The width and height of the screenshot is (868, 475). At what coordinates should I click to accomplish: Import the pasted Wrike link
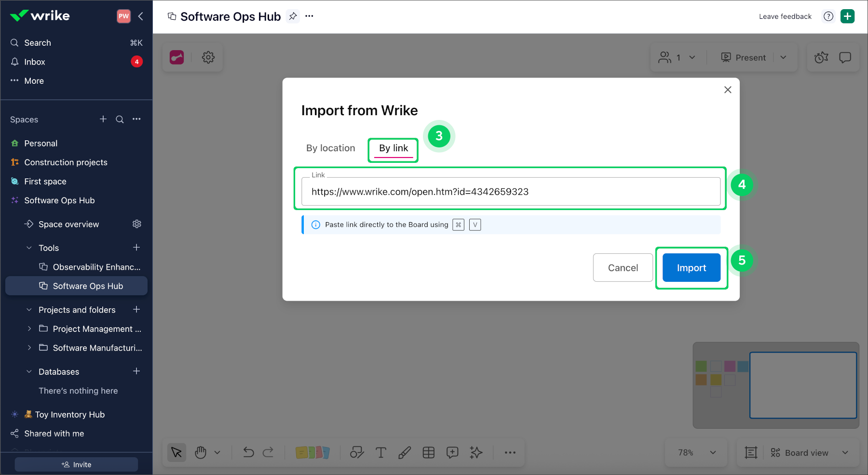pyautogui.click(x=691, y=267)
